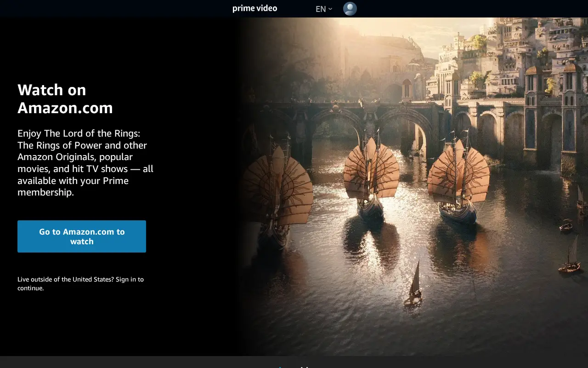Select the "Watch on Amazon.com" heading
588x368 pixels.
[65, 99]
